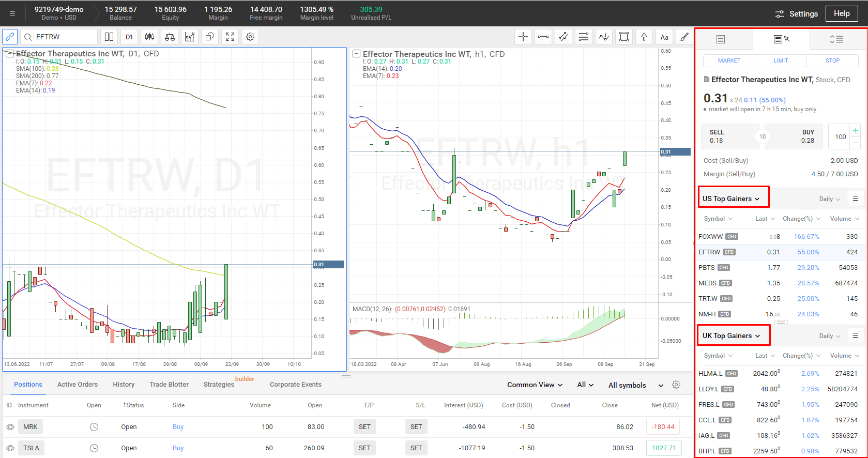Select the horizontal line tool
Screen dimensions: 868x458
(x=543, y=37)
